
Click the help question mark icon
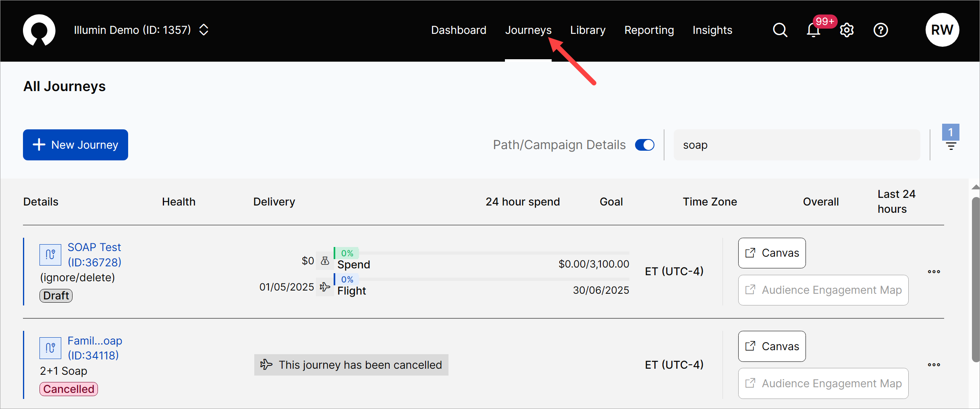[880, 30]
